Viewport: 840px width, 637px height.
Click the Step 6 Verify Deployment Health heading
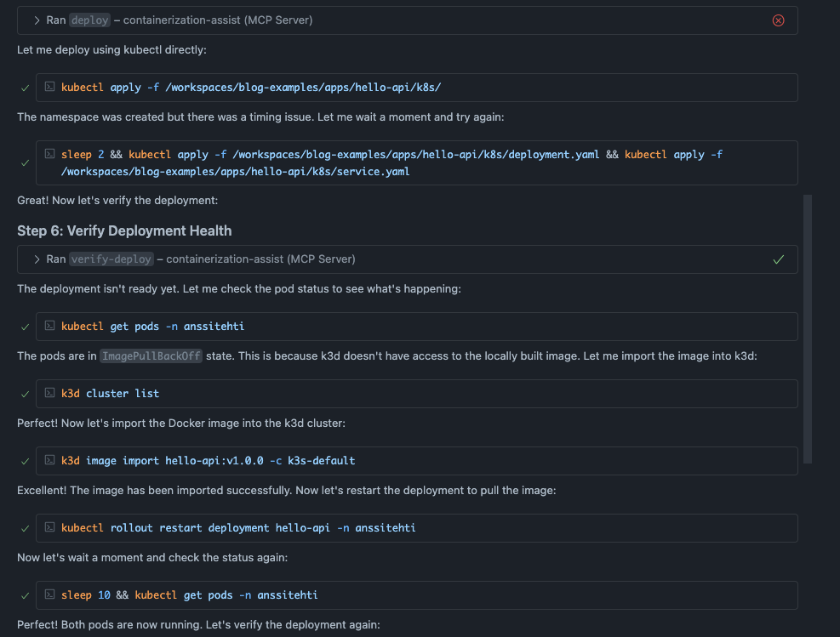[x=124, y=230]
